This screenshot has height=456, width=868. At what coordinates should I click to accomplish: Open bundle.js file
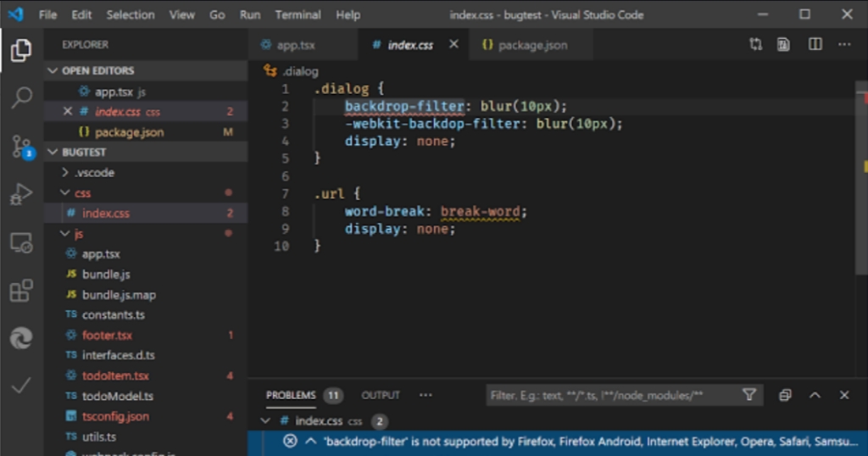pos(146,275)
